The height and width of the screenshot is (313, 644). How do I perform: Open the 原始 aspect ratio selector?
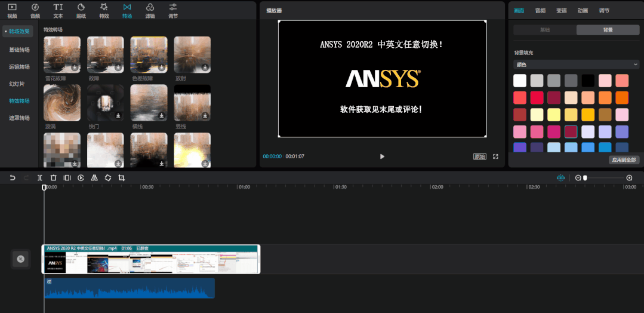[x=480, y=156]
